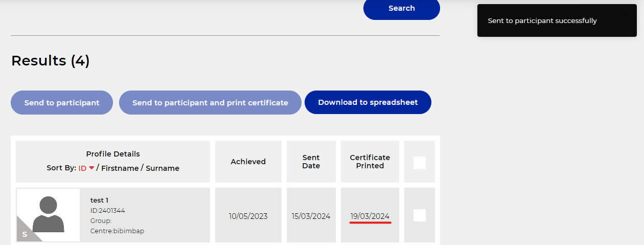Screen dimensions: 644x245
Task: Download results to spreadsheet
Action: tap(368, 102)
